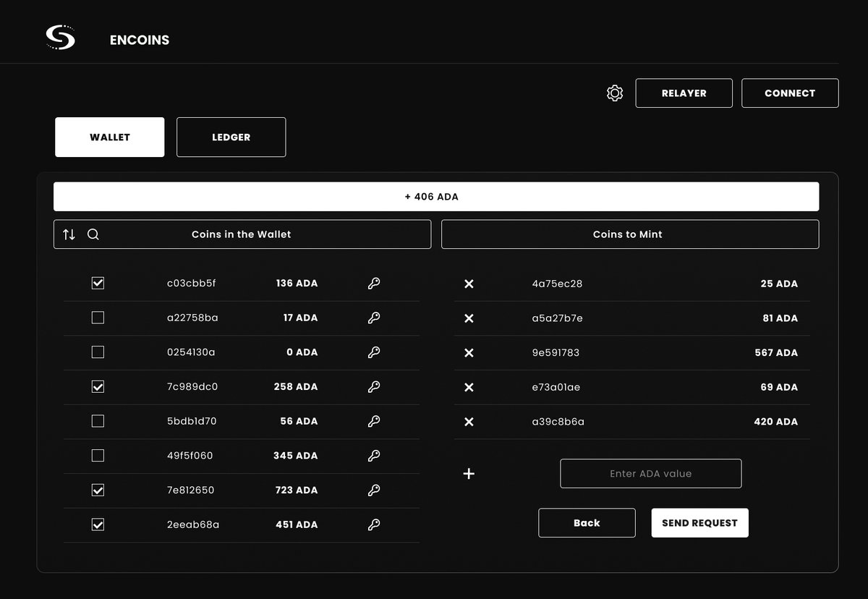This screenshot has width=868, height=599.
Task: Click key icon for coin 2eeab68a
Action: 374,524
